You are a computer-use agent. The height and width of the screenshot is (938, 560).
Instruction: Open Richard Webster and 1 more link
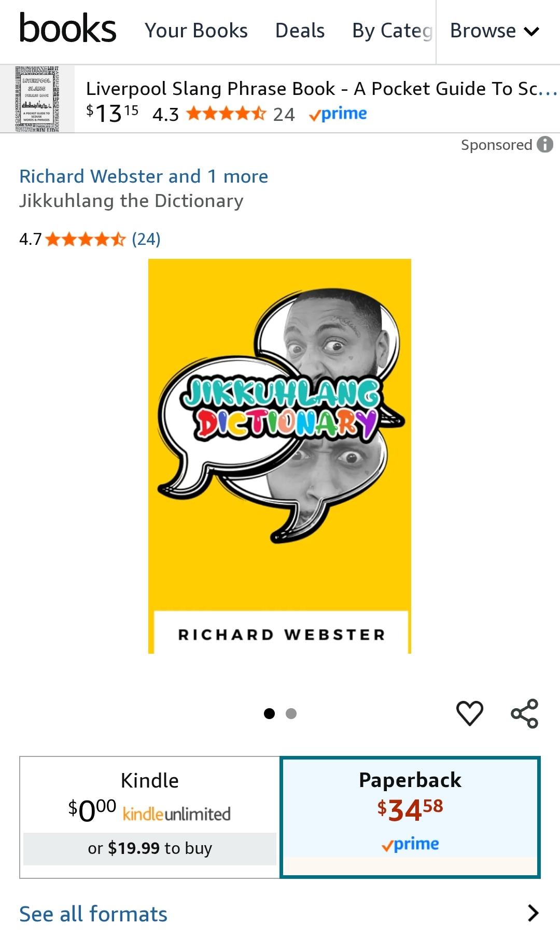[144, 176]
